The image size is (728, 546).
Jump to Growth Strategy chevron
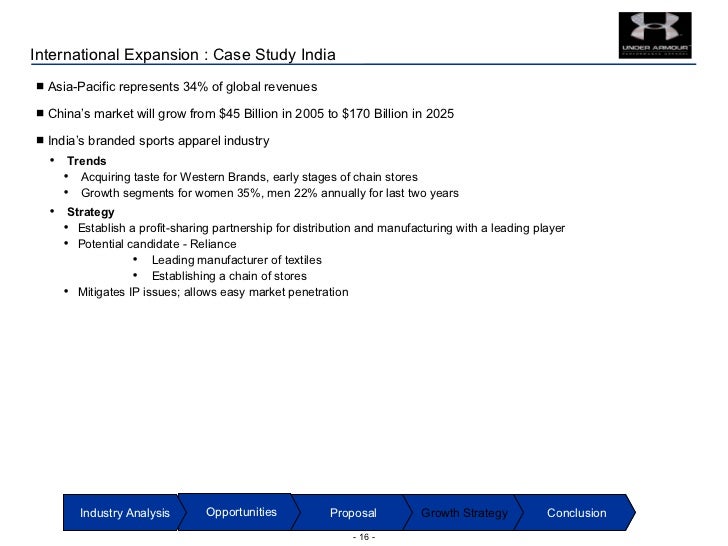464,513
